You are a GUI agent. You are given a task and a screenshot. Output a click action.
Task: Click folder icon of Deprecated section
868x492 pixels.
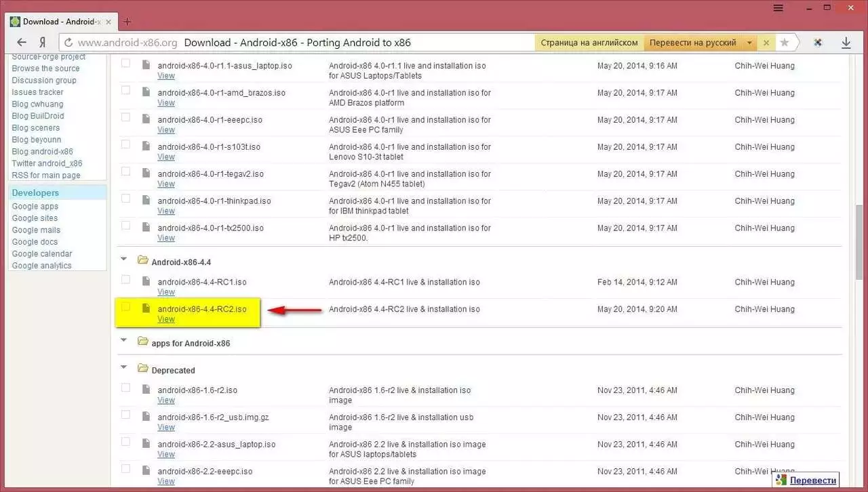[142, 369]
